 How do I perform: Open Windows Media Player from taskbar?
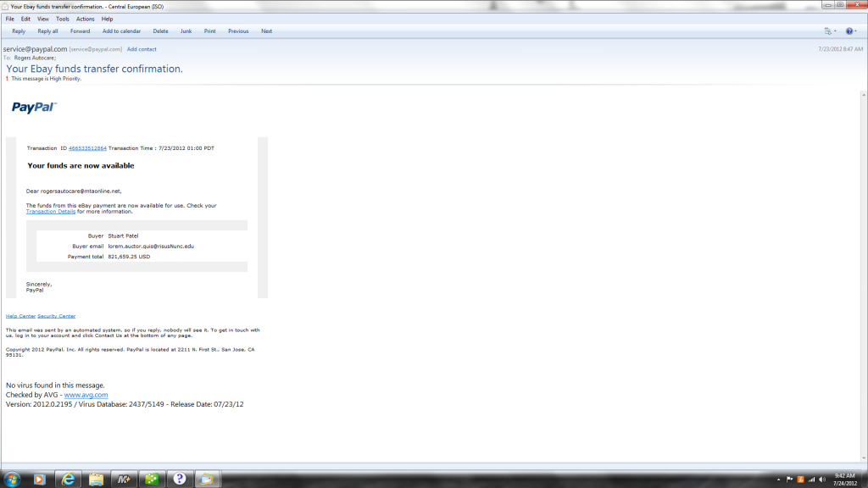coord(39,480)
